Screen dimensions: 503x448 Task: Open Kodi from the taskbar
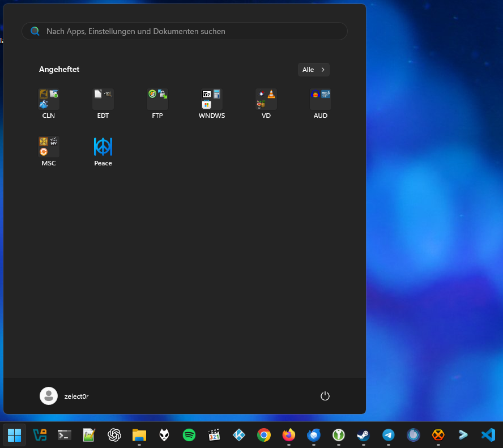click(239, 435)
